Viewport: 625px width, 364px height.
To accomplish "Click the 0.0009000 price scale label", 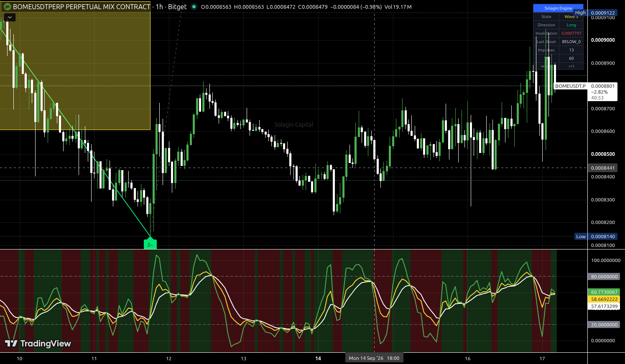I will coord(603,40).
